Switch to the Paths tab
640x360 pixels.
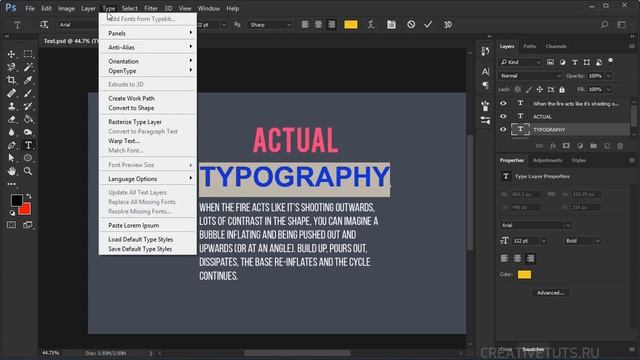[529, 46]
